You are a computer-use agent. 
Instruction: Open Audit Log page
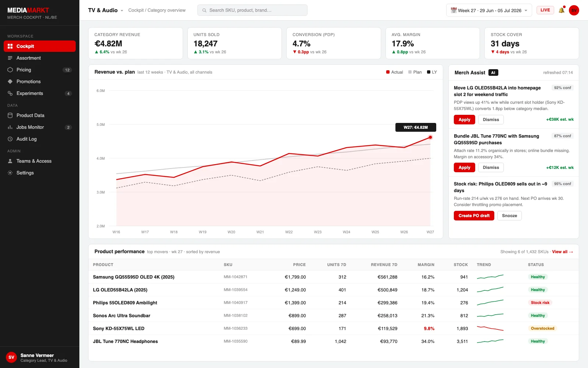[40, 139]
